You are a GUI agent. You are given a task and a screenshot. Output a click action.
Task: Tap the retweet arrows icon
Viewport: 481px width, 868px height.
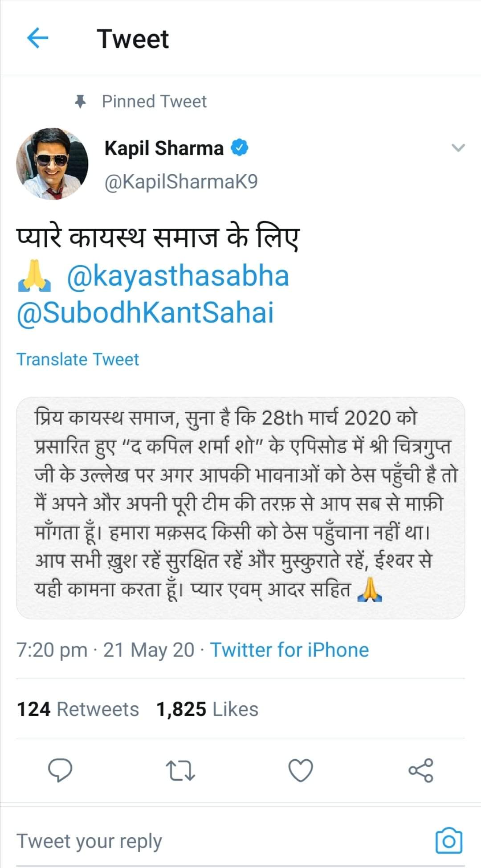pyautogui.click(x=180, y=771)
